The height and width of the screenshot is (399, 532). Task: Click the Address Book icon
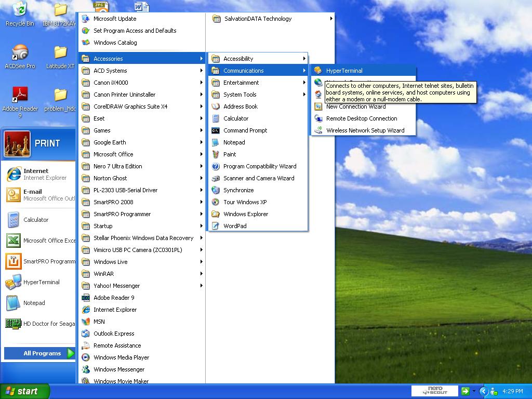coord(216,107)
